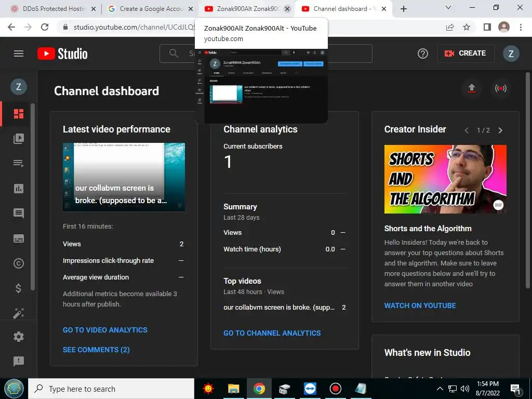532x399 pixels.
Task: Open volume control in system tray
Action: (465, 389)
